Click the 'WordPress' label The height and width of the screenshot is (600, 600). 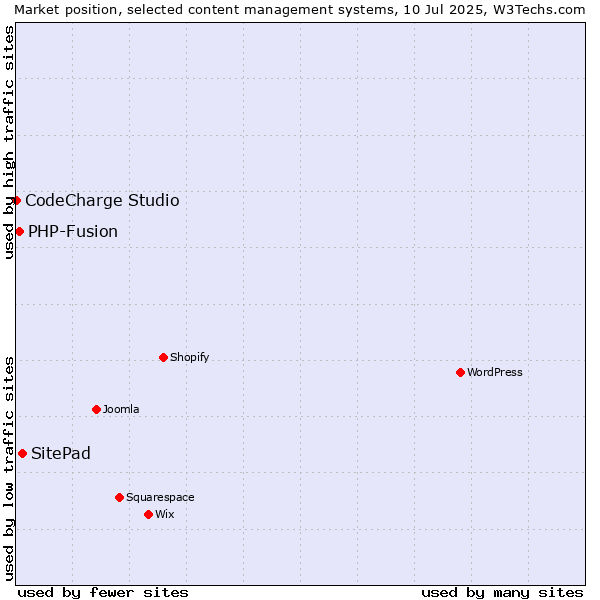click(x=495, y=372)
